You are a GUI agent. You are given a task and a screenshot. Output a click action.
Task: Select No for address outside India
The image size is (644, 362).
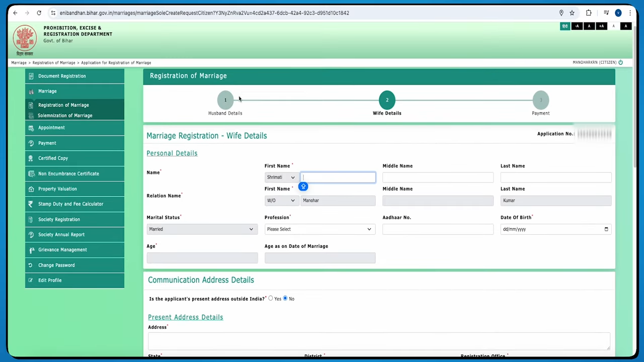tap(285, 299)
